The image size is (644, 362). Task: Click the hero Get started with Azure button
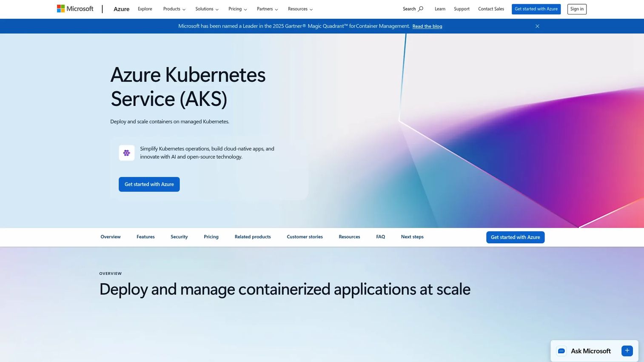pos(149,184)
